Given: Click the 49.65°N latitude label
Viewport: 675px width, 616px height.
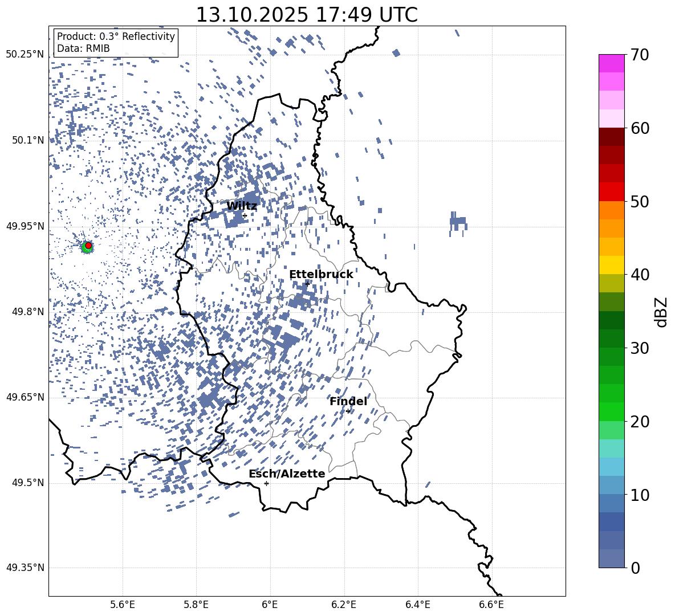Looking at the screenshot, I should pyautogui.click(x=25, y=397).
